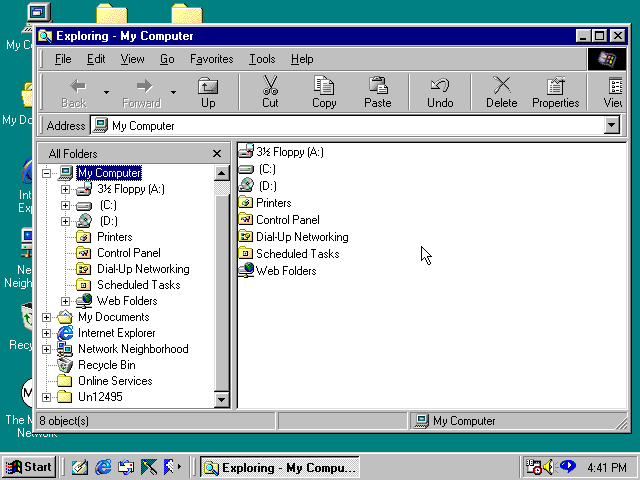The height and width of the screenshot is (480, 640).
Task: Click the Cut scissors icon
Action: pyautogui.click(x=270, y=85)
